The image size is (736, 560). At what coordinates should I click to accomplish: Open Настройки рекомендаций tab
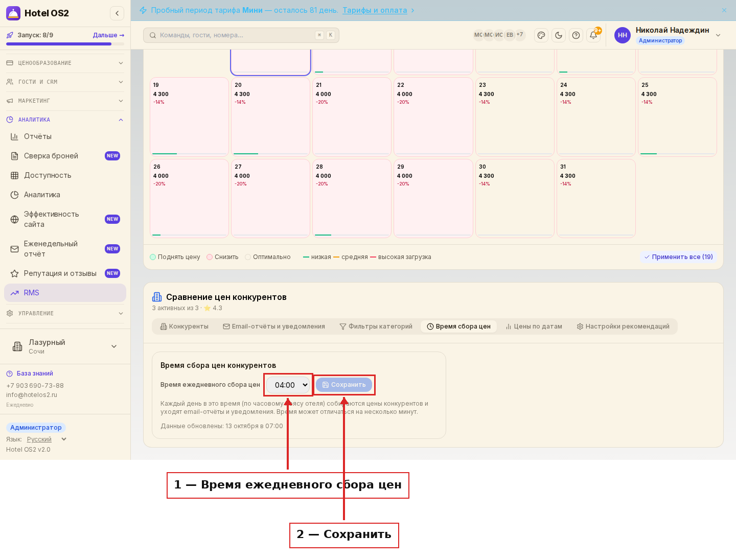[623, 326]
